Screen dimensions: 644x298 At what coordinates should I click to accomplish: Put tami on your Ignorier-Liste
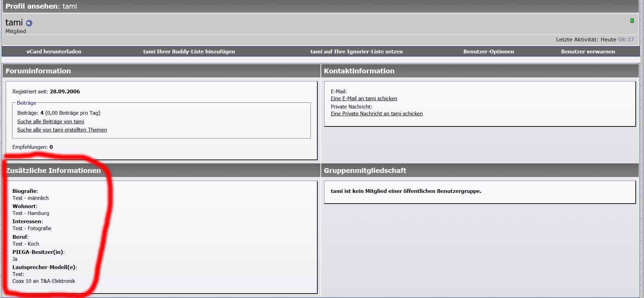[x=356, y=52]
